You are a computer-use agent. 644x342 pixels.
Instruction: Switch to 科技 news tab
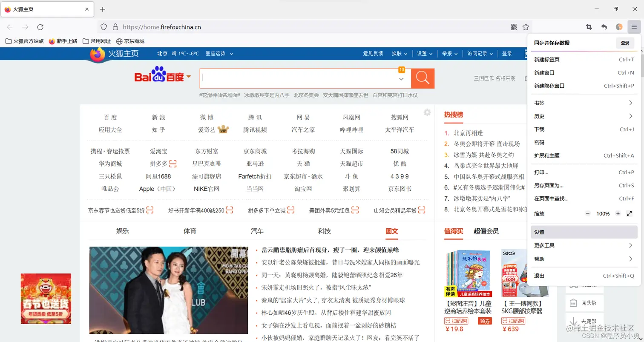pos(325,231)
